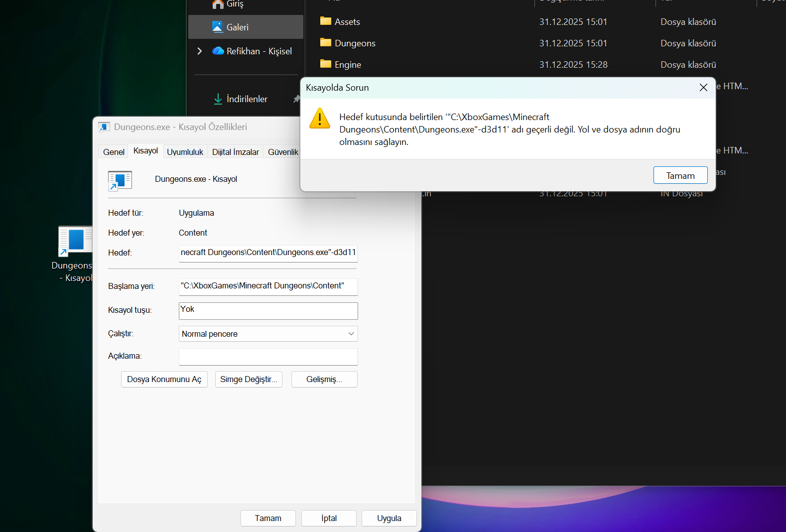Viewport: 786px width, 532px height.
Task: Switch to the Dijital İmzalar tab
Action: click(x=236, y=152)
